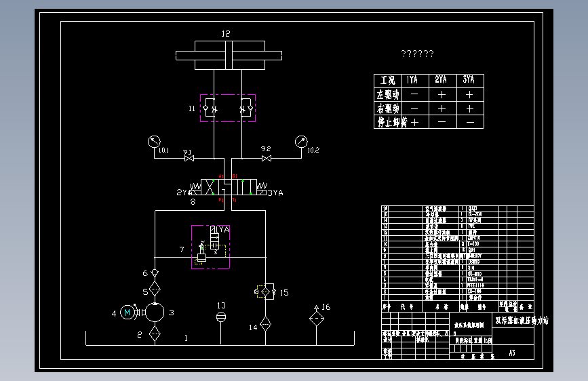
Task: Select the number '13' label
Action: pyautogui.click(x=221, y=306)
